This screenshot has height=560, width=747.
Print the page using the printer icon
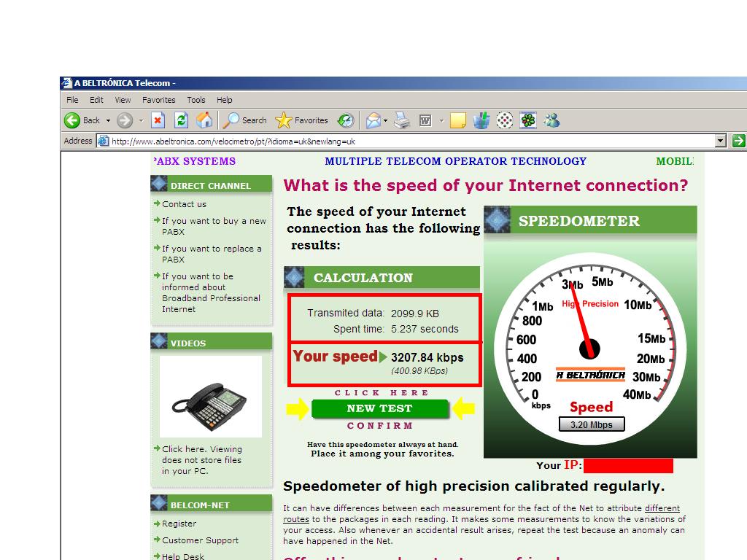coord(402,120)
